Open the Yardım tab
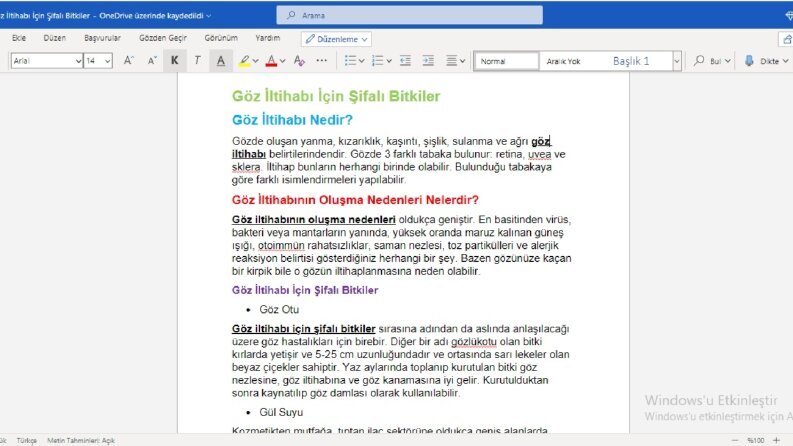This screenshot has height=446, width=793. coord(268,38)
